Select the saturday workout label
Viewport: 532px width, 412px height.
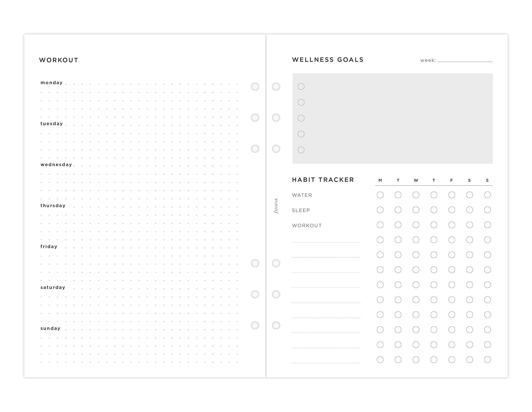click(53, 287)
